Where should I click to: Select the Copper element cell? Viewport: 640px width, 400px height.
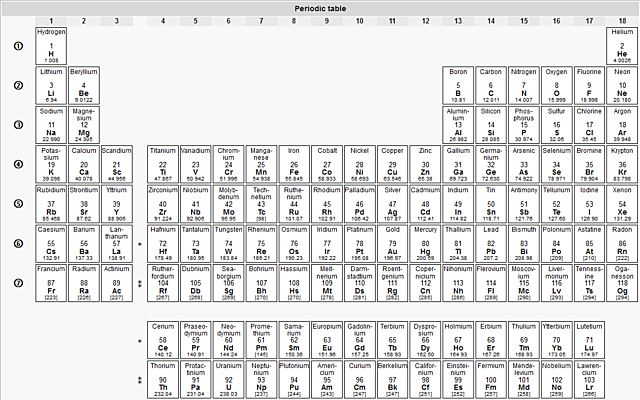coord(392,164)
